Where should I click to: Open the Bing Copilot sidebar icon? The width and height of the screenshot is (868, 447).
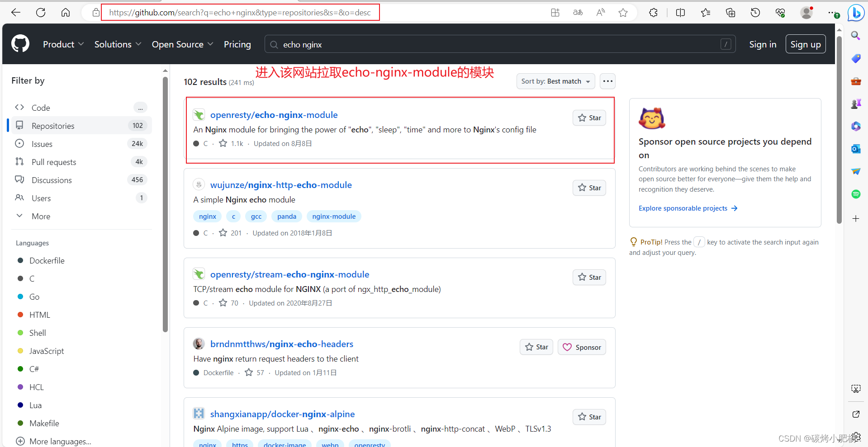pos(856,13)
